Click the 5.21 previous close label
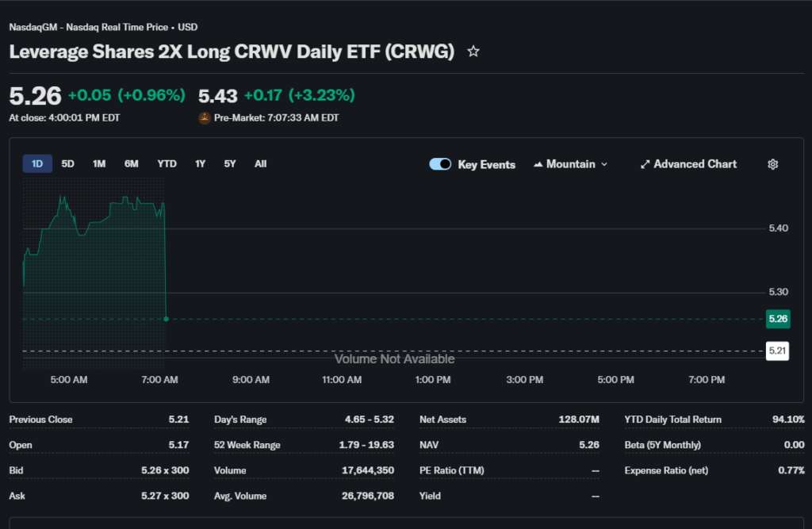This screenshot has width=812, height=529. tap(778, 351)
